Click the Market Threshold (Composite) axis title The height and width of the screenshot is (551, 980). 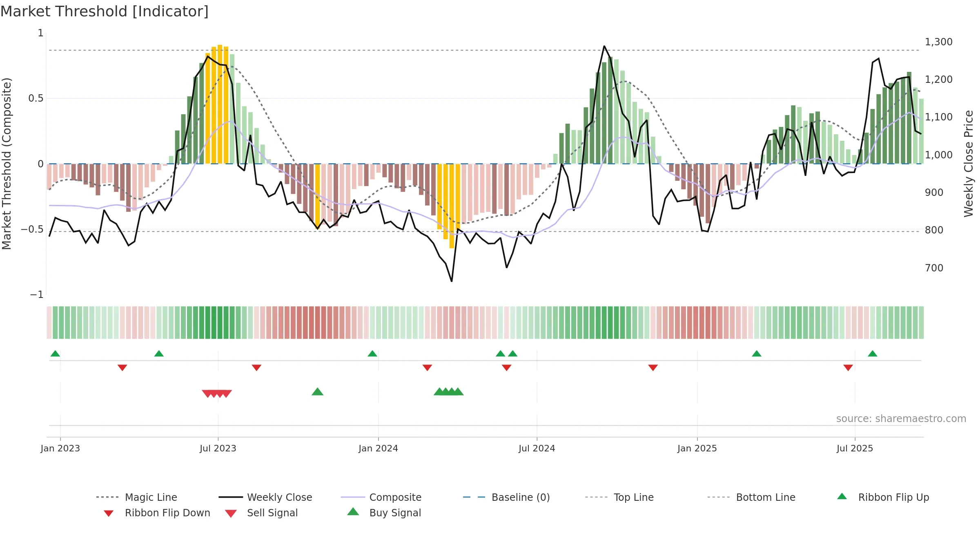click(7, 164)
